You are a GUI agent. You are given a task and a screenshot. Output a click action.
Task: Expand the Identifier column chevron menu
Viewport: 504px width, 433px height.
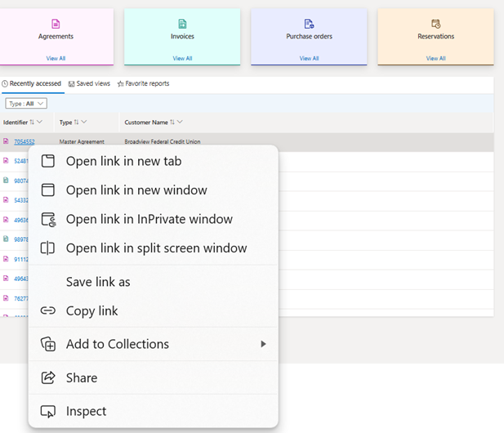pos(39,122)
